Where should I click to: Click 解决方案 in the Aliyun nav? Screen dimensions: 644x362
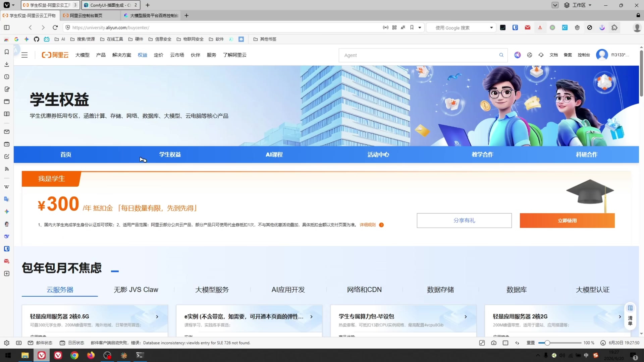(x=121, y=55)
